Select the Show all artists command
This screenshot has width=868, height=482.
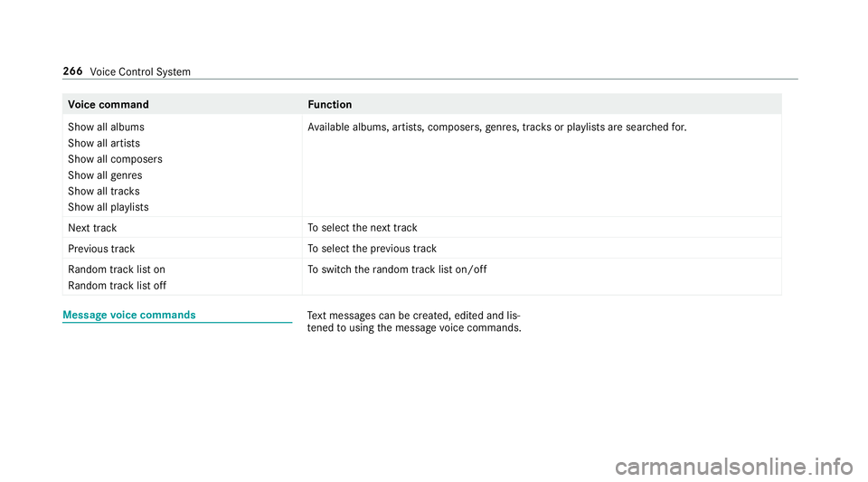104,143
